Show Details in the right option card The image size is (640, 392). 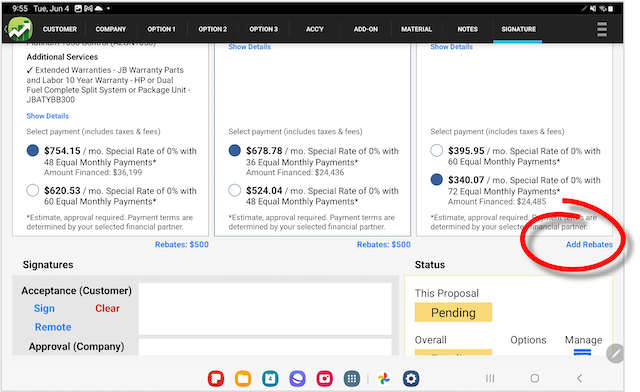click(451, 47)
